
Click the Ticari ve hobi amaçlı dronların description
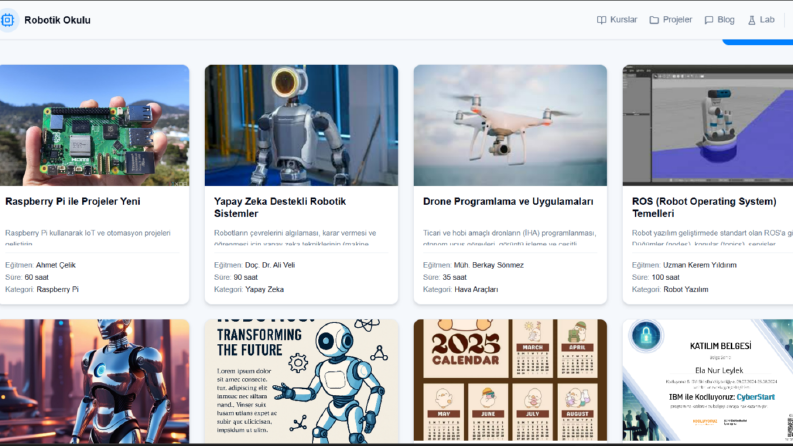coord(510,237)
